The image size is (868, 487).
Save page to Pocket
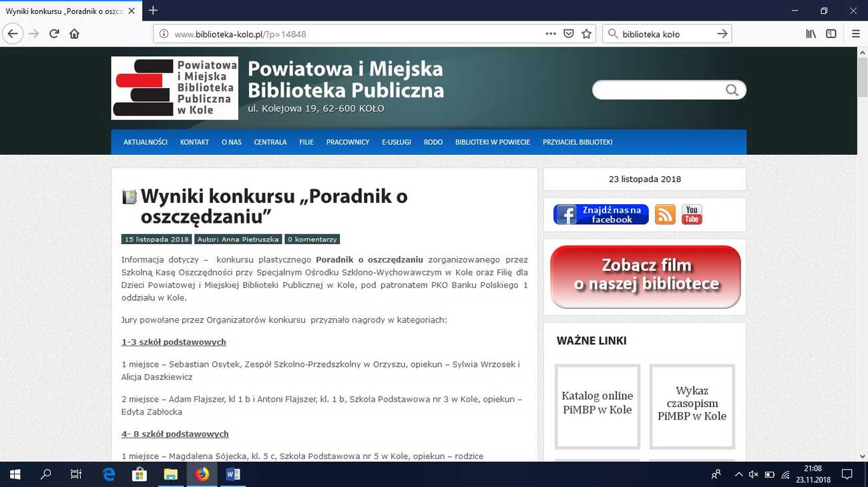click(568, 33)
